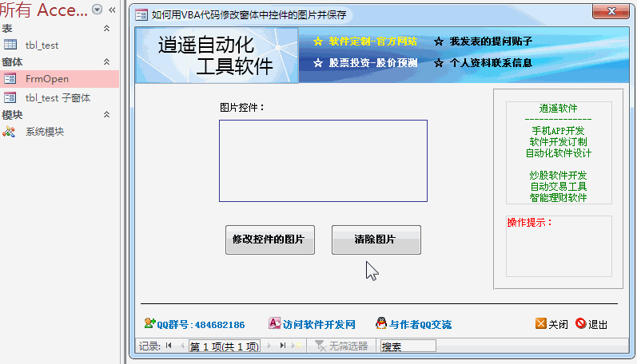
Task: Click the 逍遥软件 services text box
Action: [559, 152]
